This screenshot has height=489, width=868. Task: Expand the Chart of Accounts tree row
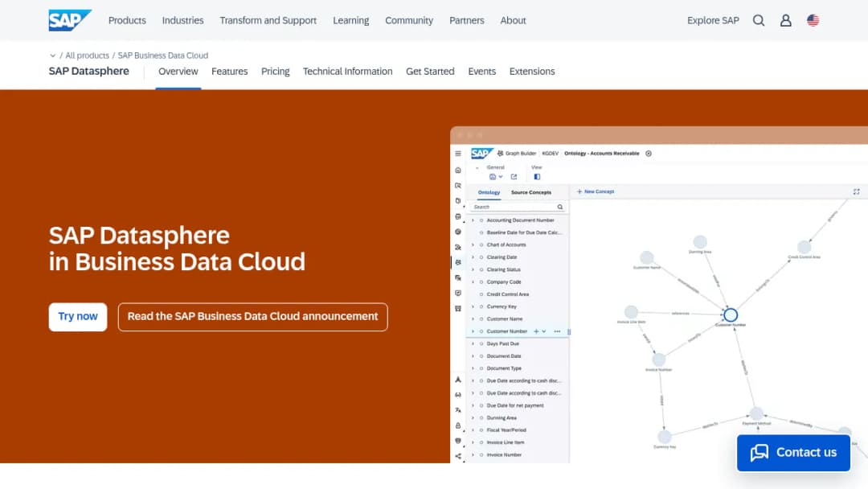(x=473, y=244)
